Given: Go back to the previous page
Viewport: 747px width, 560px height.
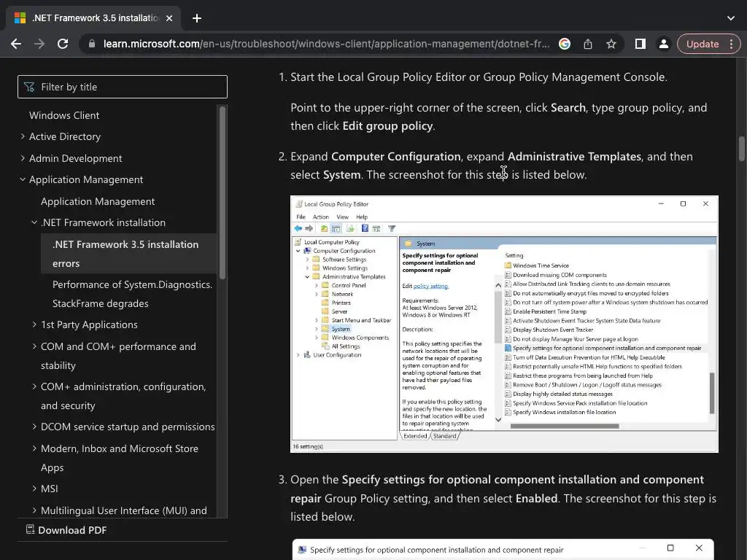Looking at the screenshot, I should (16, 44).
